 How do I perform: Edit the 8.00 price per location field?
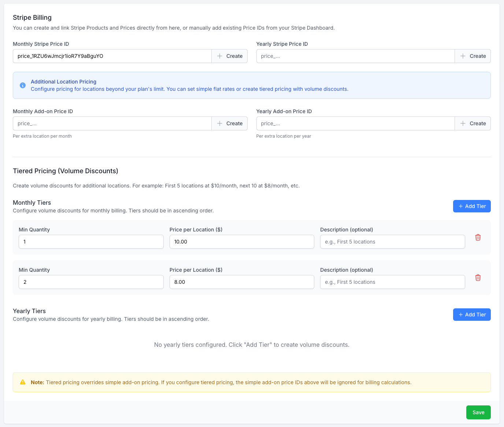(x=242, y=282)
